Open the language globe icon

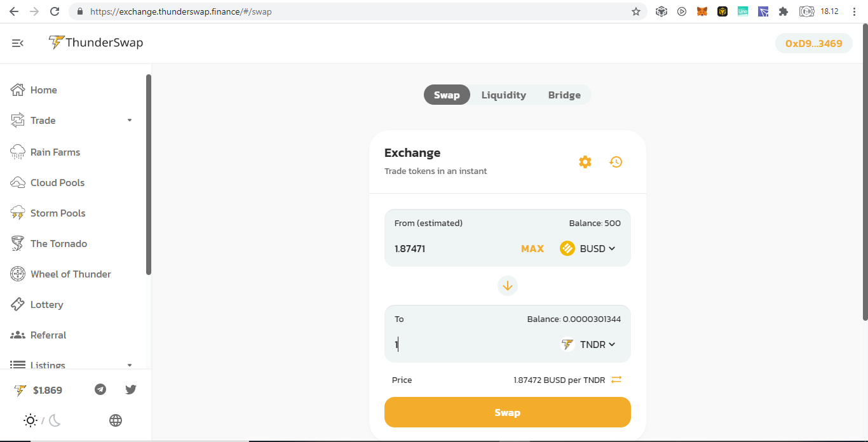pos(116,420)
